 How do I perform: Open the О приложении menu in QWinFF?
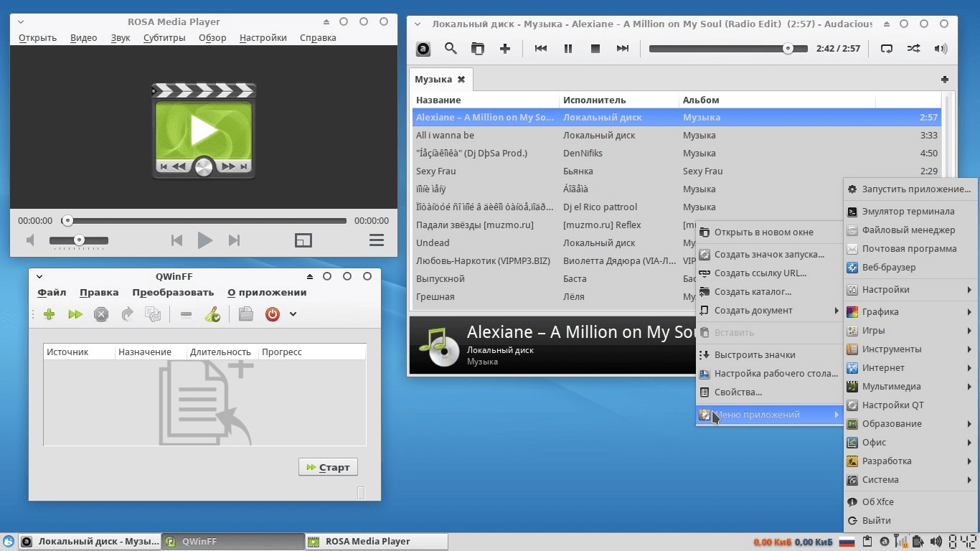click(267, 292)
